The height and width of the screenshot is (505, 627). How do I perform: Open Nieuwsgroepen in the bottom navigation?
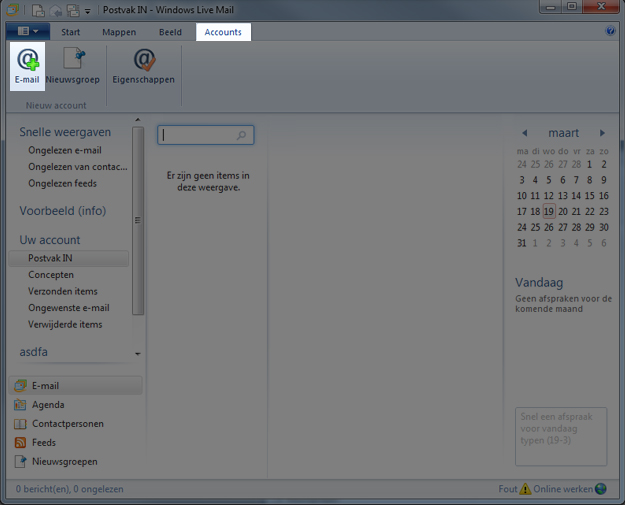(x=56, y=462)
